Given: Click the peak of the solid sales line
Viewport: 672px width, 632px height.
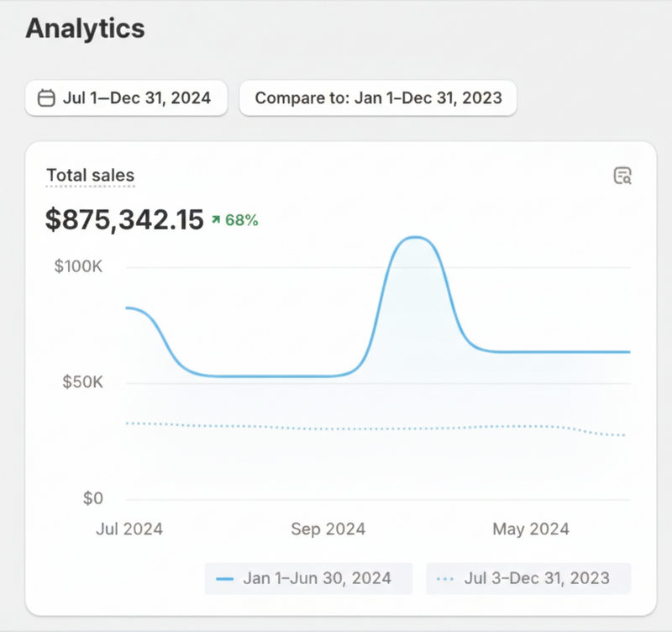Looking at the screenshot, I should coord(413,238).
